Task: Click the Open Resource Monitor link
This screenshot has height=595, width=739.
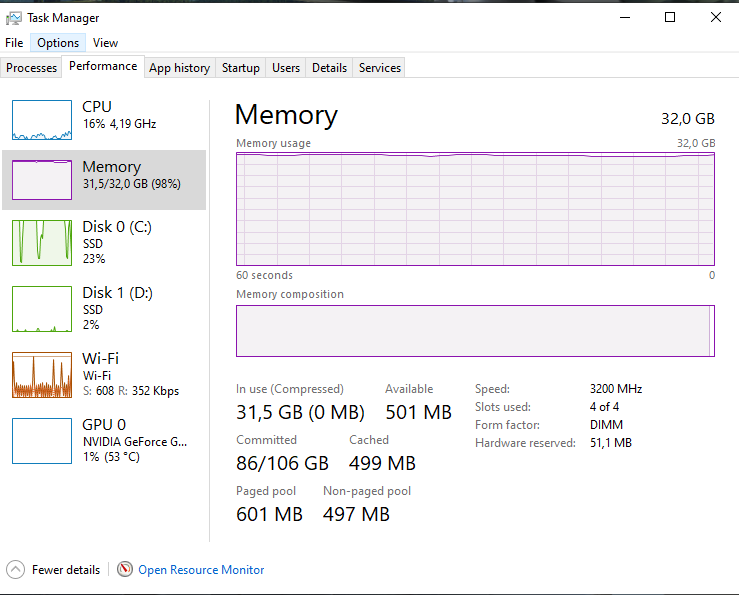Action: [201, 570]
